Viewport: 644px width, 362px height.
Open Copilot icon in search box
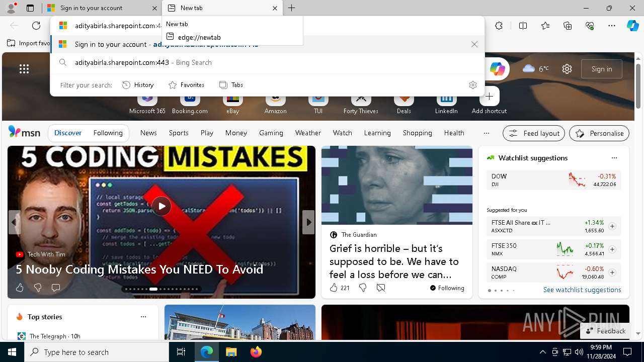coord(497,69)
